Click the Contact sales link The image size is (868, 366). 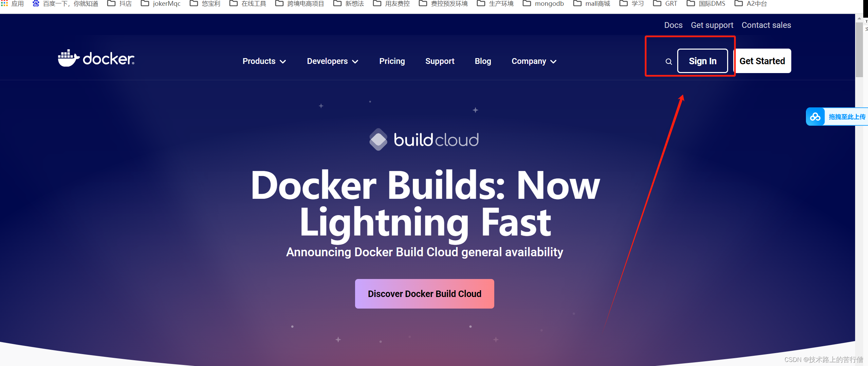pos(766,25)
